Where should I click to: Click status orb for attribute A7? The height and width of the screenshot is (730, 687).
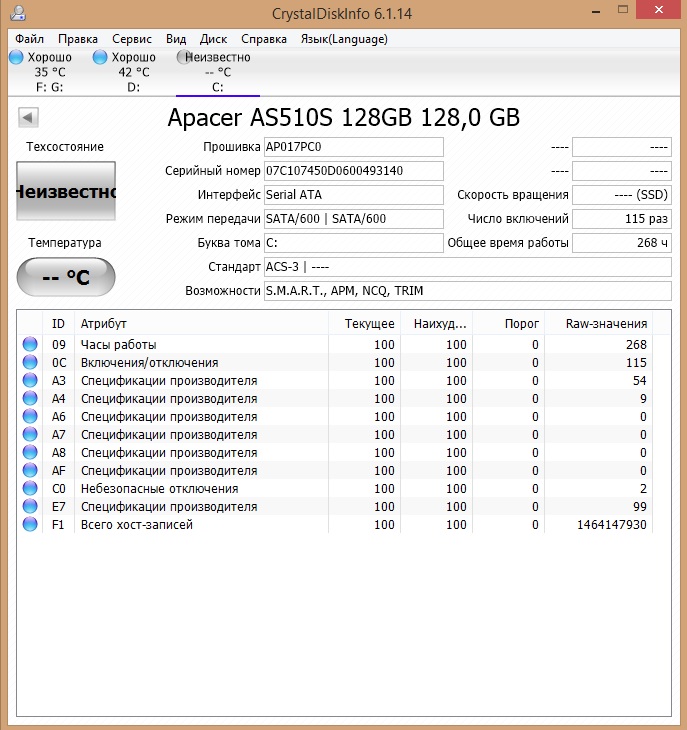pos(30,434)
